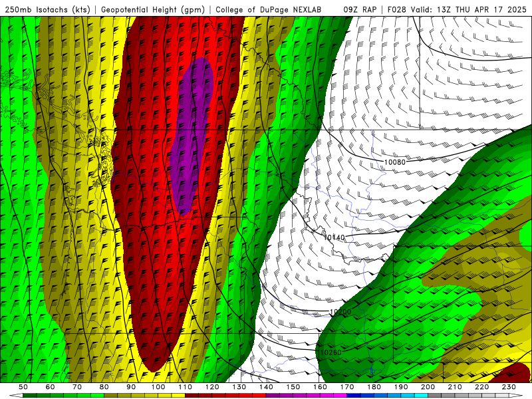Click the '09Z RAP' model run label
532x399 pixels.
(360, 9)
